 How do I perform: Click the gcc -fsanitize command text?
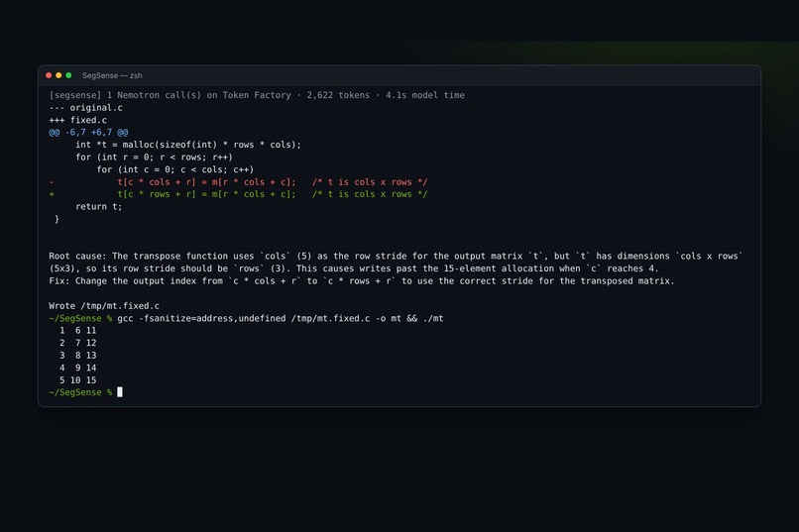point(281,318)
